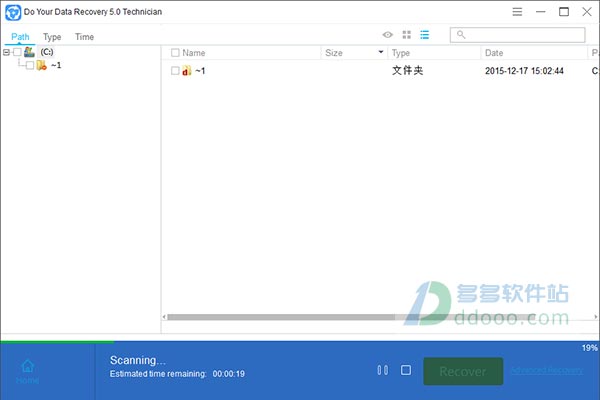This screenshot has width=600, height=400.
Task: Click the scrollbar left arrow
Action: [x=164, y=317]
